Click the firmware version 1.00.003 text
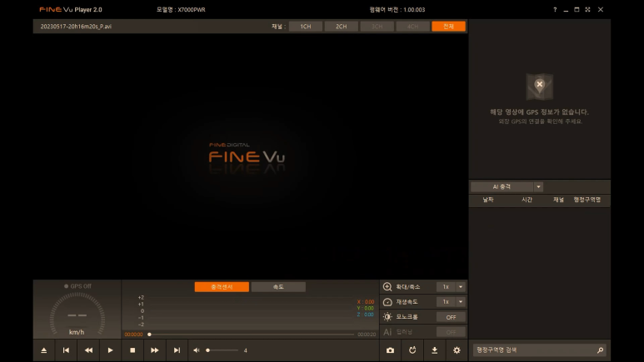Image resolution: width=644 pixels, height=362 pixels. [x=397, y=9]
